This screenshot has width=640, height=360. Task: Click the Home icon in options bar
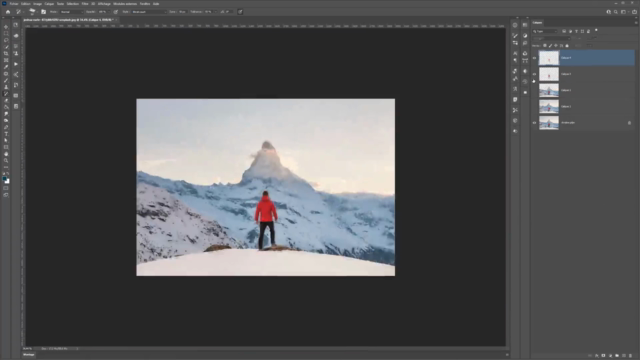click(8, 12)
